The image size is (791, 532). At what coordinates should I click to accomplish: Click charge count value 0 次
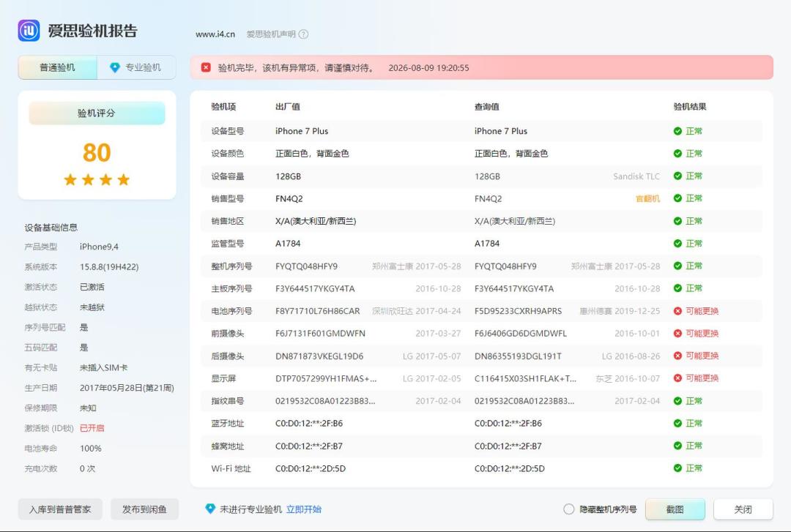[x=87, y=468]
